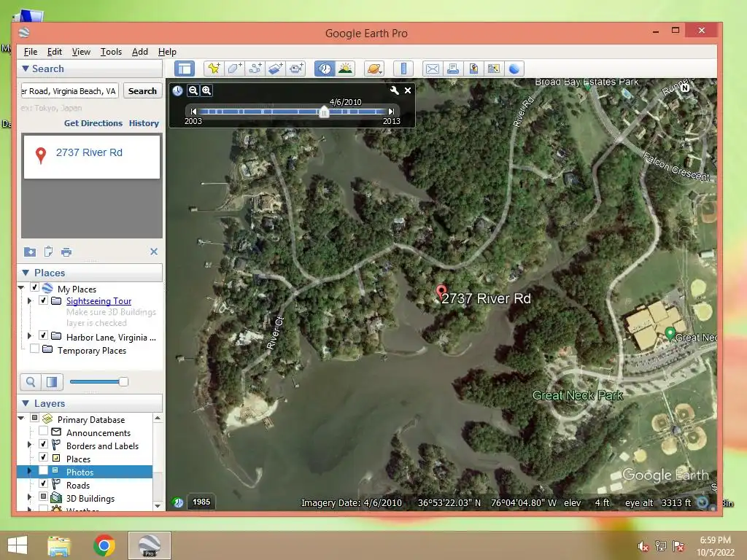Toggle the sidebar visibility button
This screenshot has height=560, width=747.
pos(185,69)
